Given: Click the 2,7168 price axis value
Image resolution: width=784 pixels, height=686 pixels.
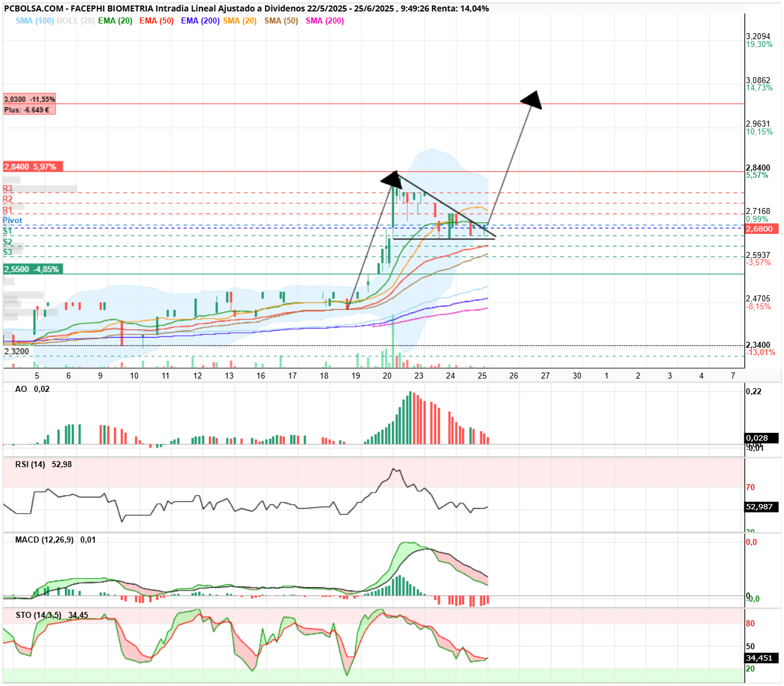Looking at the screenshot, I should pyautogui.click(x=758, y=211).
